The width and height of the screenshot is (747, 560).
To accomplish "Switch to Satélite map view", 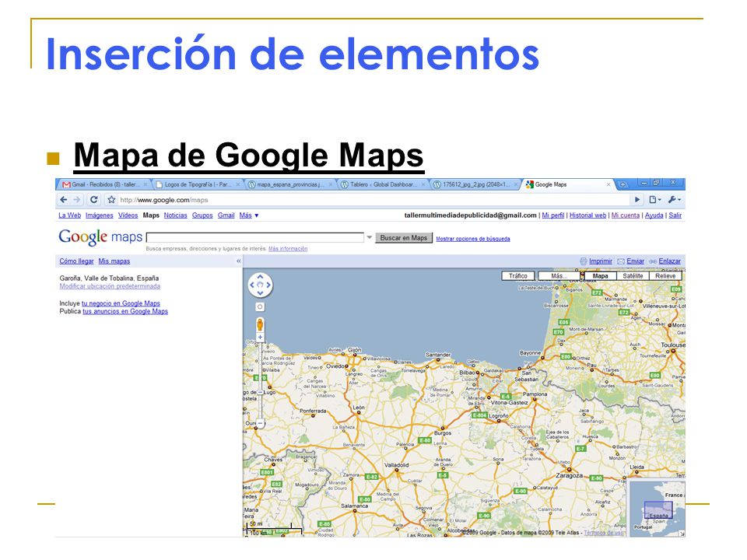I will pos(633,275).
